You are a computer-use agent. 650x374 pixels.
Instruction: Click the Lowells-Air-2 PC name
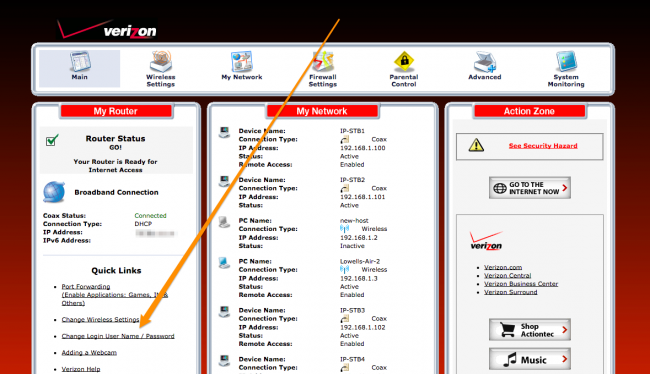(x=360, y=261)
